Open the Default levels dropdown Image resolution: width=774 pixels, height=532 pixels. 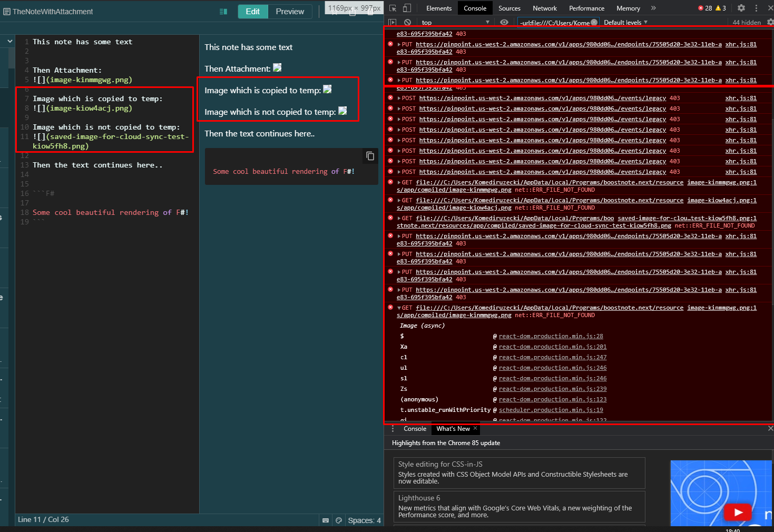(625, 22)
